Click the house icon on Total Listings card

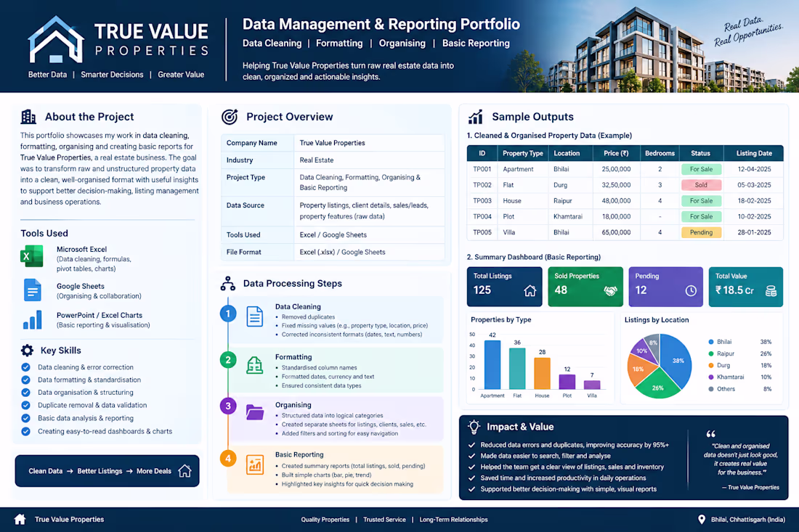pyautogui.click(x=530, y=291)
